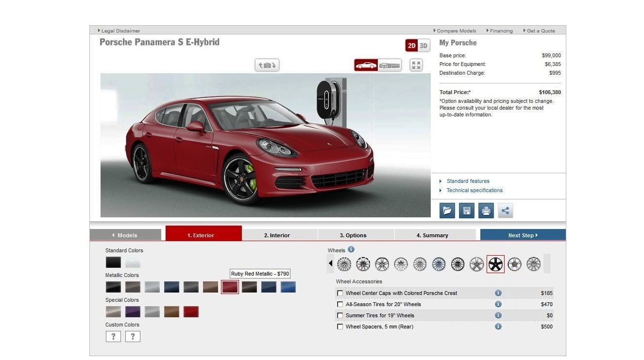Choose the bright blue metallic swatch at row end

tap(288, 287)
